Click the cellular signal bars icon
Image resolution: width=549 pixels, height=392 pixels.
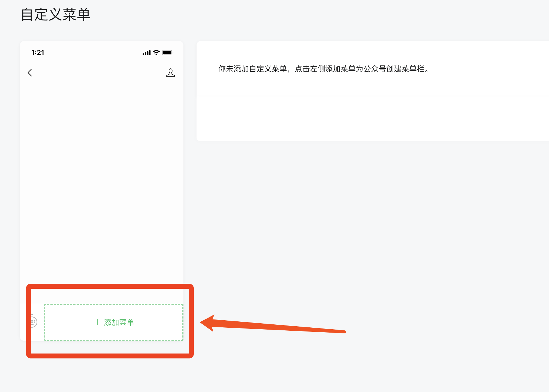point(147,53)
